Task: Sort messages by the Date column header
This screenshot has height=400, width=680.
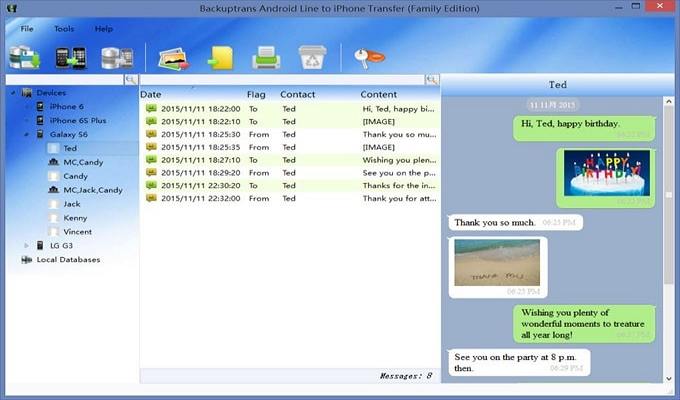Action: pos(151,94)
